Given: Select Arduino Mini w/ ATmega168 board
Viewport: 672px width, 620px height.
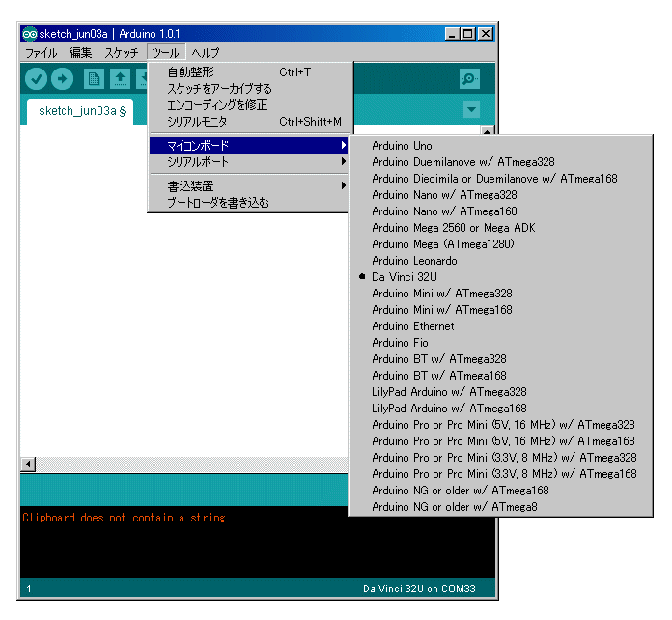Looking at the screenshot, I should click(500, 310).
